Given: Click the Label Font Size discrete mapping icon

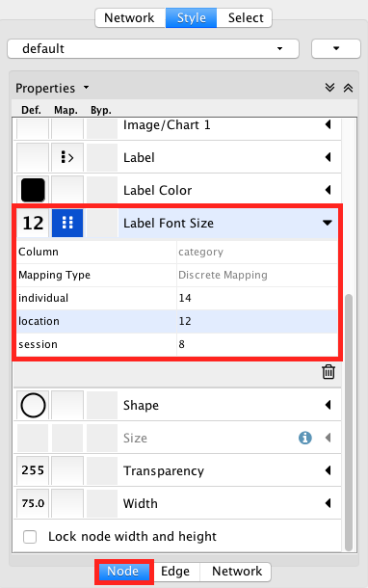Looking at the screenshot, I should click(x=67, y=223).
